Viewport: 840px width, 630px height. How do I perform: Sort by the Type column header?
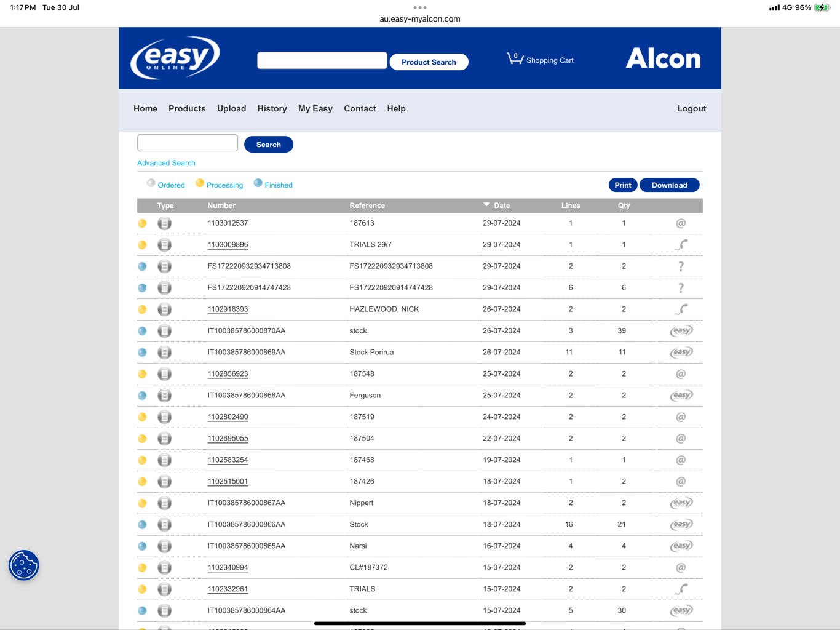(x=165, y=205)
